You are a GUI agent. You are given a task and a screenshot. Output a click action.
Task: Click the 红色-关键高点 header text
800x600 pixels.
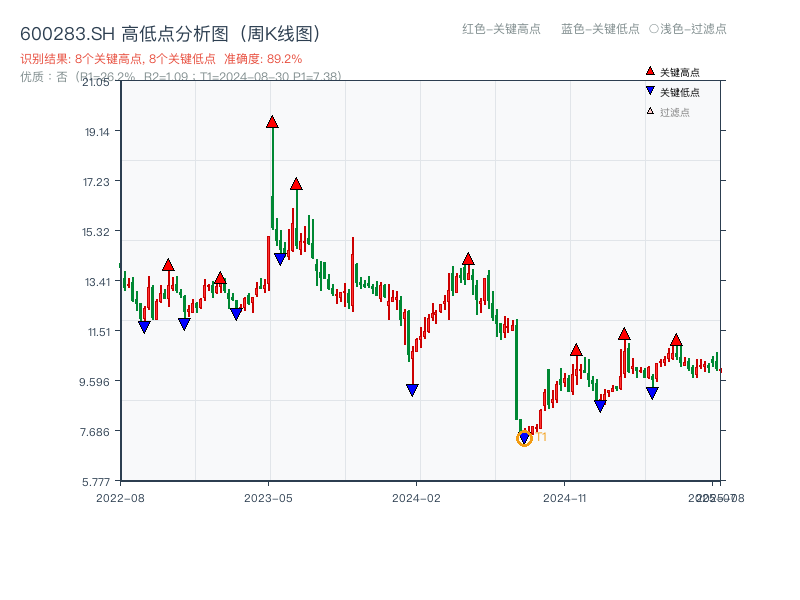[x=501, y=29]
